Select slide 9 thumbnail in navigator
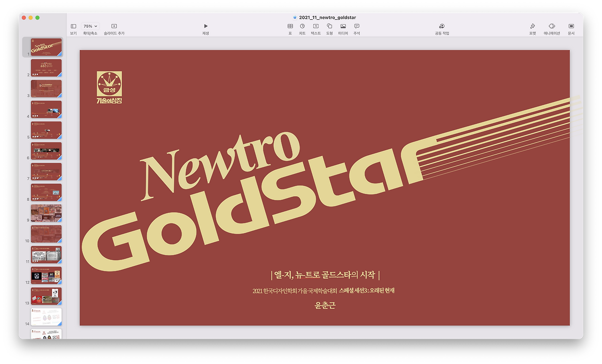Viewport: 602px width, 364px height. (x=46, y=213)
